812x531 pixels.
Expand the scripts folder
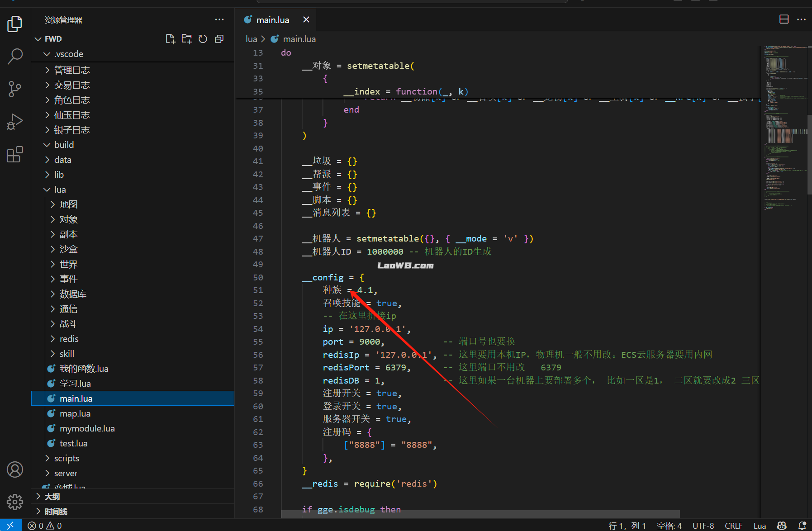tap(133, 458)
